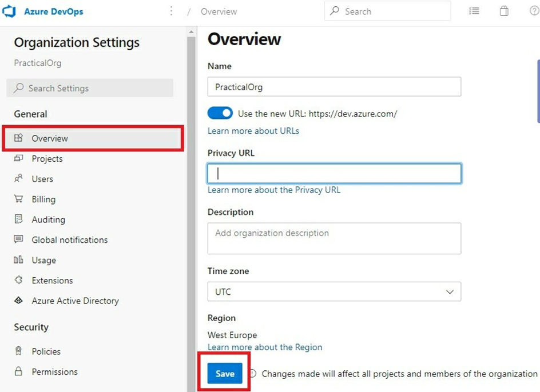Click the Usage bar chart icon
This screenshot has width=540, height=392.
point(18,259)
